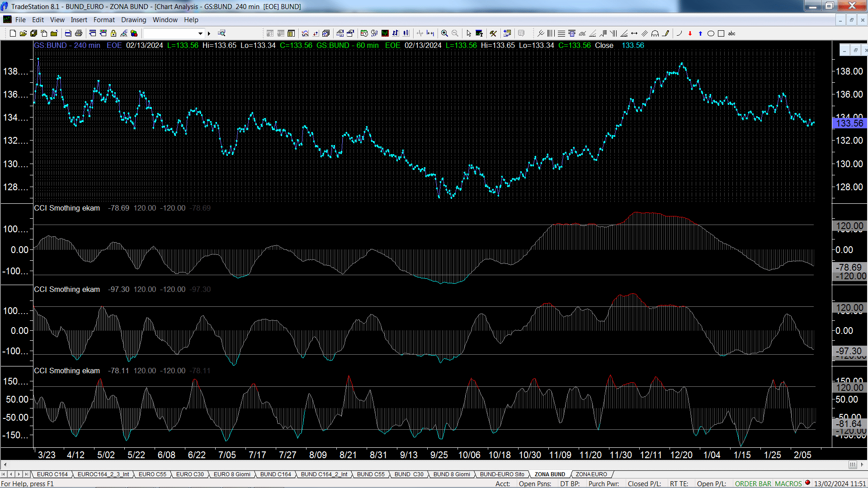Open the Edit menu
Image resolution: width=868 pixels, height=488 pixels.
click(38, 20)
